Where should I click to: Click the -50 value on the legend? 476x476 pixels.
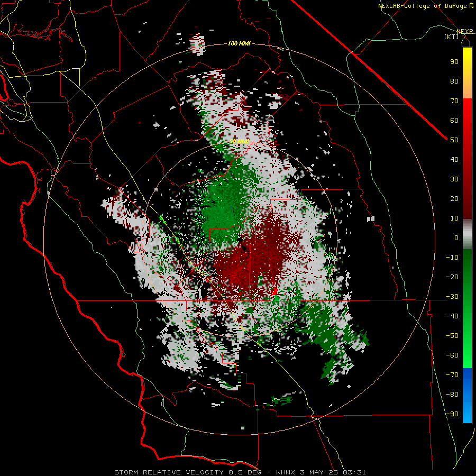[x=452, y=336]
